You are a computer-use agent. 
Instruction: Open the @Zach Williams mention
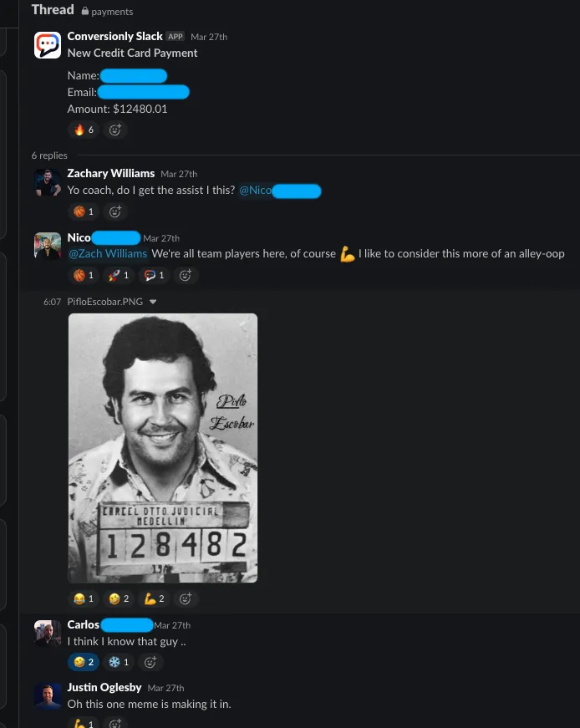coord(107,254)
